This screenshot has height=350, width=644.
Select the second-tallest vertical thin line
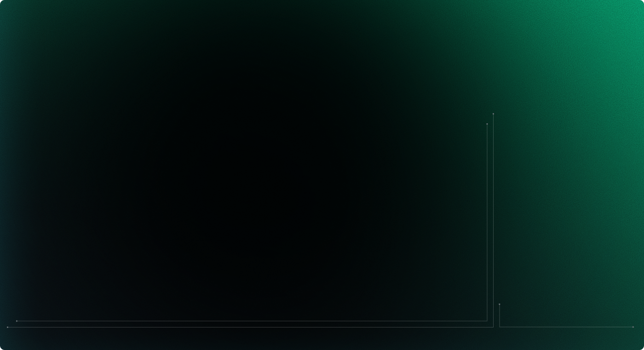487,222
